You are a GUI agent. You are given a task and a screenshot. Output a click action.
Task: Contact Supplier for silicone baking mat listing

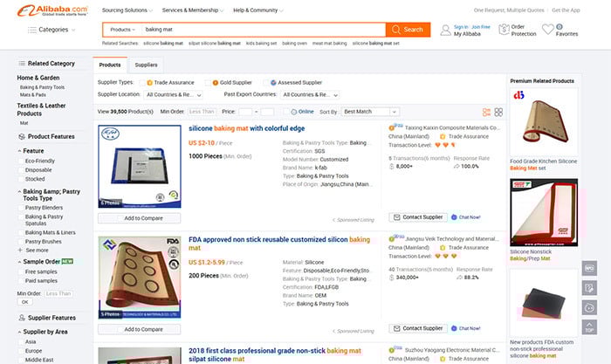point(418,217)
